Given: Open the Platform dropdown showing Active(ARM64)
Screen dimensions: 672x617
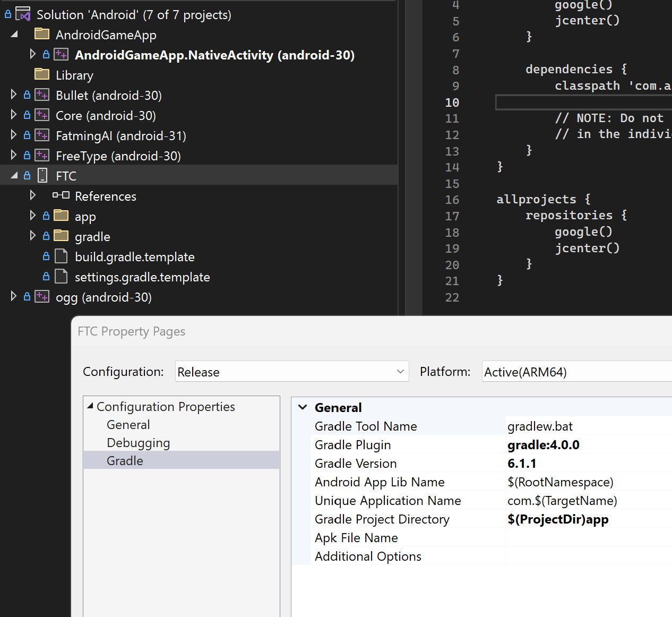Looking at the screenshot, I should (577, 372).
